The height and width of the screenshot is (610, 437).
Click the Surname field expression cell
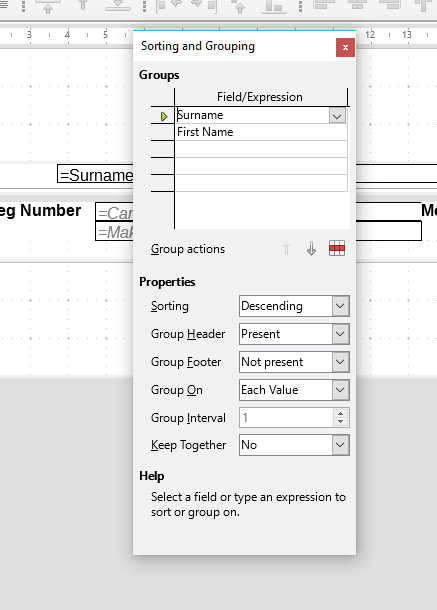point(253,115)
